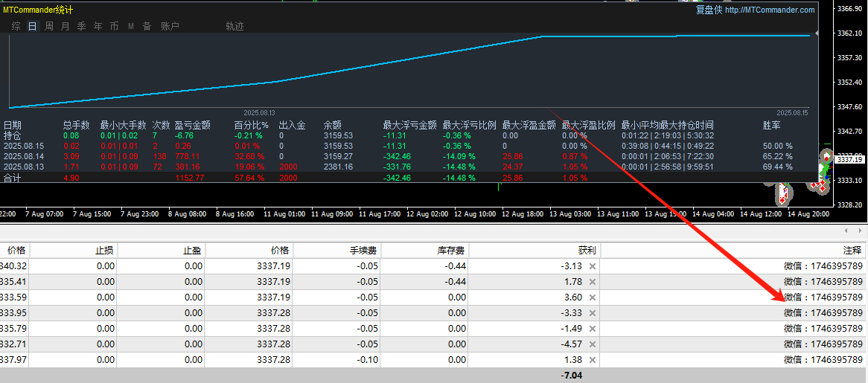Click the stop loss 0.00 cell in the 3.60 row
This screenshot has width=868, height=383.
[72, 297]
